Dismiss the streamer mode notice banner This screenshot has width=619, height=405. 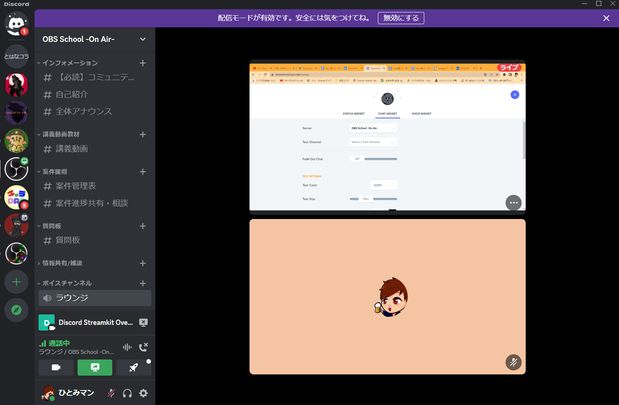pos(606,18)
